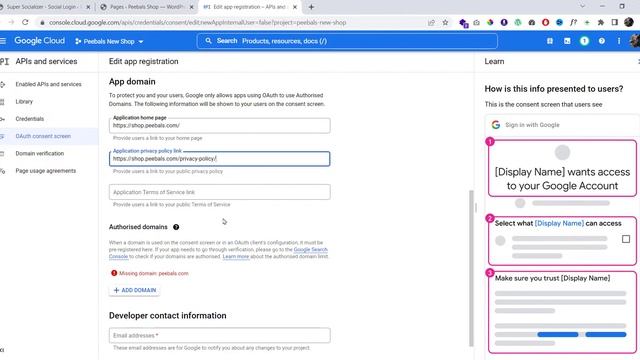Bookmark this page with the star

tap(445, 22)
